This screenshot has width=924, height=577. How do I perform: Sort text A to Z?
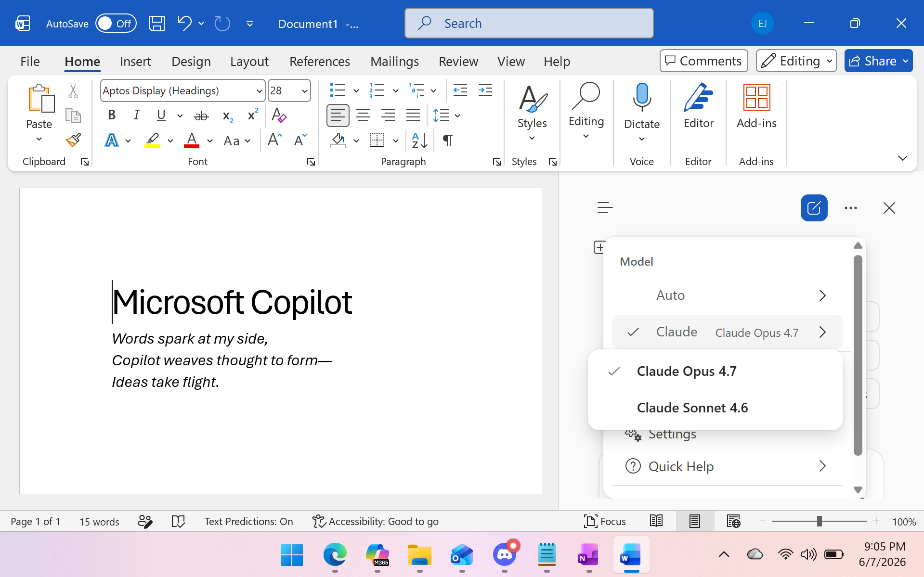419,140
